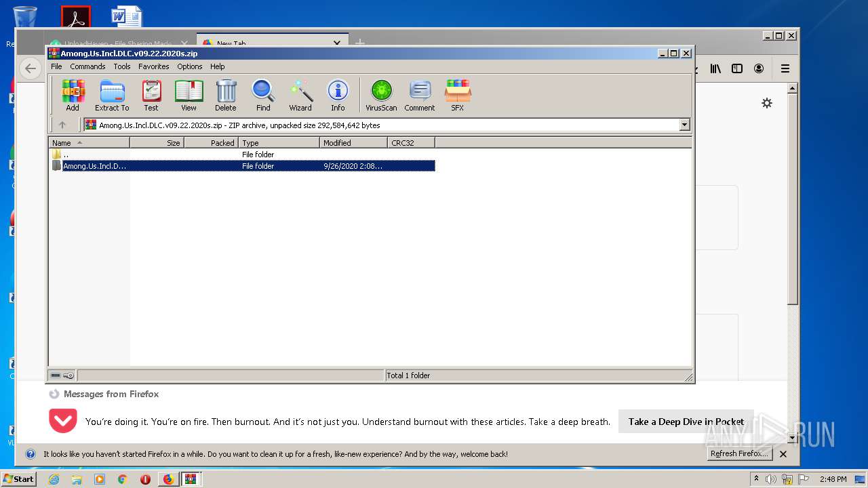The height and width of the screenshot is (488, 868).
Task: Open the media player taskbar icon
Action: point(100,479)
